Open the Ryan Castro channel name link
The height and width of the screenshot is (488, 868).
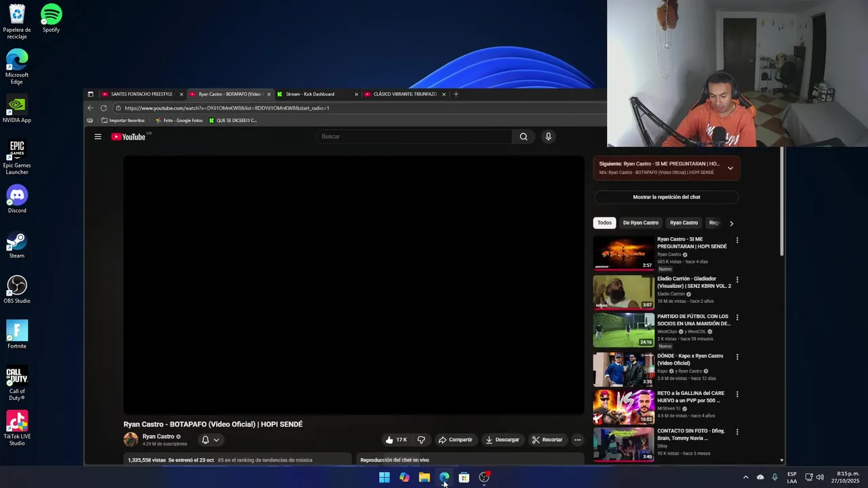pyautogui.click(x=158, y=437)
